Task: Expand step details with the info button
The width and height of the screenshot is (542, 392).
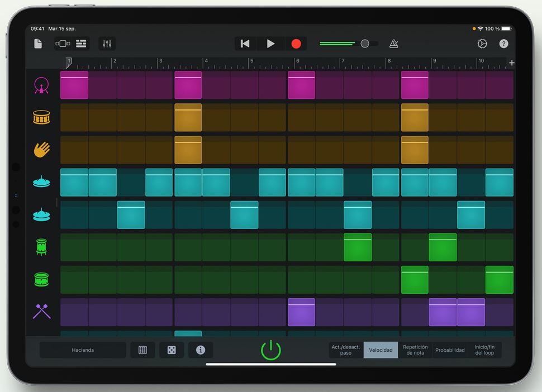Action: (201, 350)
